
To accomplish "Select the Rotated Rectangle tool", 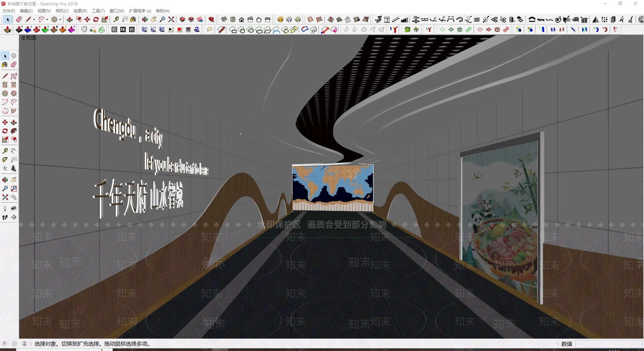I will coord(14,85).
